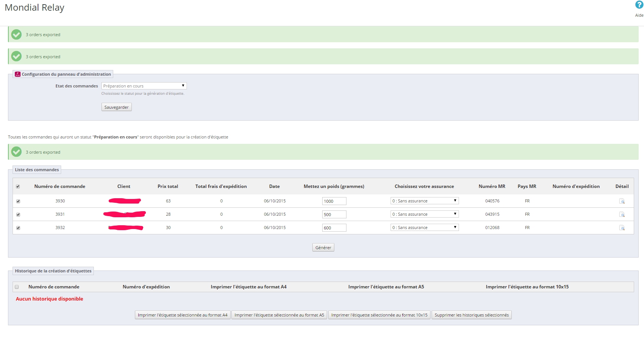Click the Mondial Relay logo icon in configuration panel
The width and height of the screenshot is (644, 339).
pyautogui.click(x=17, y=74)
